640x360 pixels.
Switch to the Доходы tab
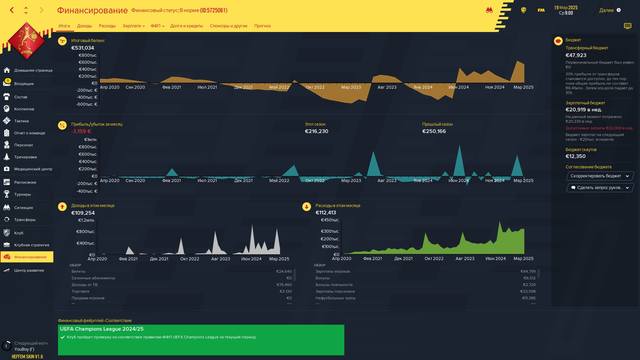(x=84, y=26)
